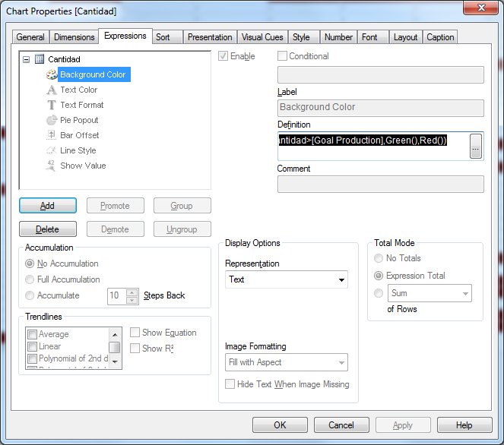The width and height of the screenshot is (504, 445).
Task: Click the Show Value icon
Action: click(x=51, y=166)
